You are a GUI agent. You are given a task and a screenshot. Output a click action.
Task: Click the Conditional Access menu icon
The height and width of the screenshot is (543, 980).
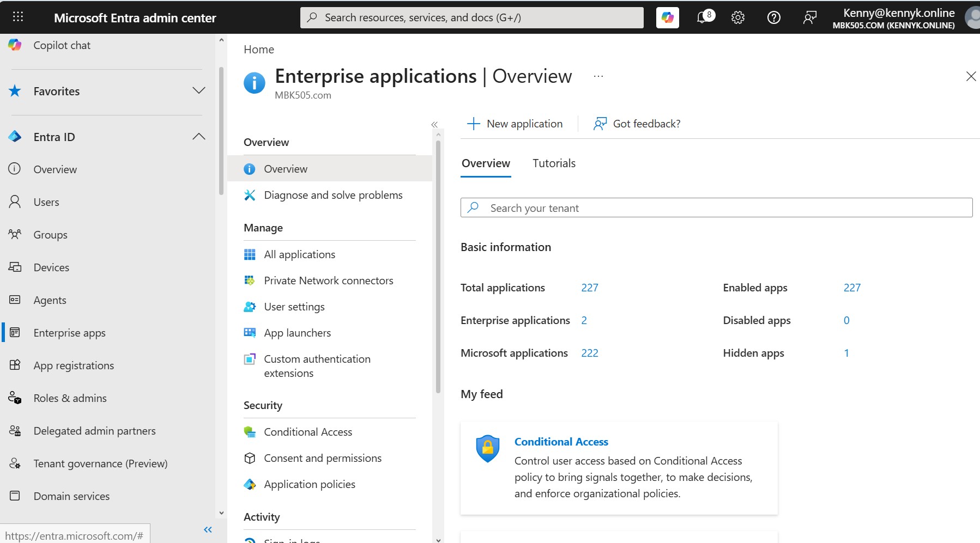(x=250, y=432)
